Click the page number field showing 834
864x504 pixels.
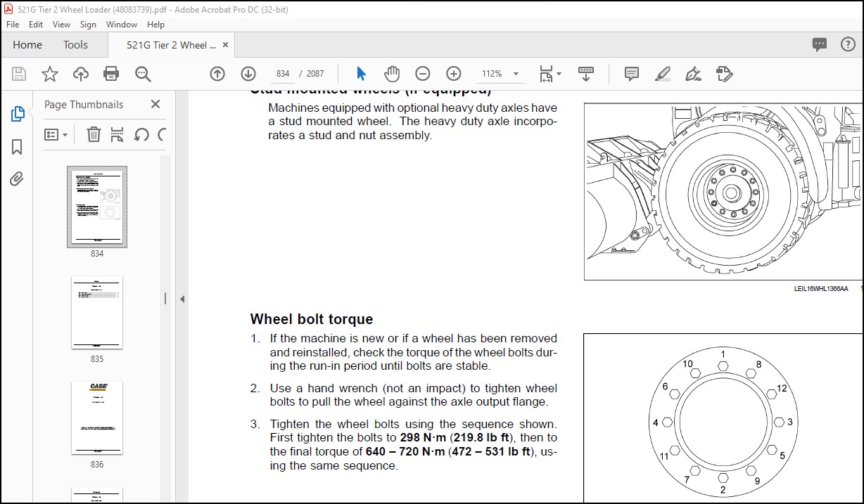point(283,74)
